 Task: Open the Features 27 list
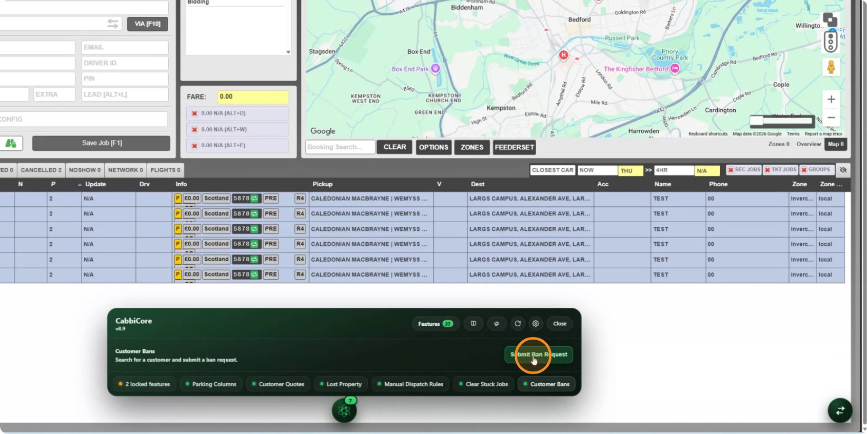tap(435, 324)
